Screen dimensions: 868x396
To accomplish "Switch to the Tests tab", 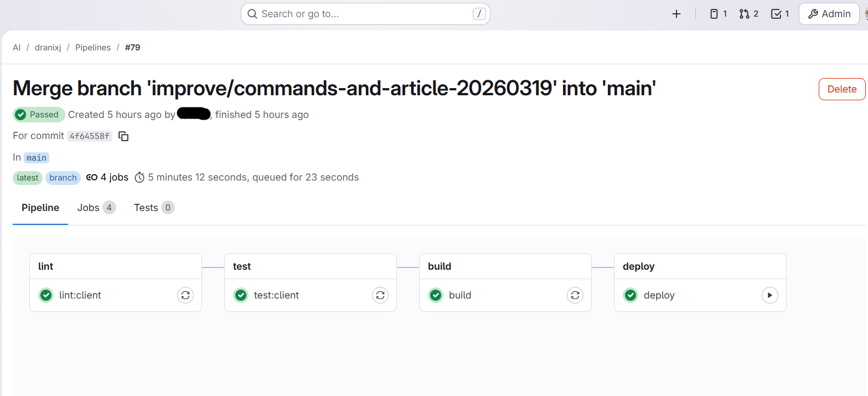I will (154, 208).
